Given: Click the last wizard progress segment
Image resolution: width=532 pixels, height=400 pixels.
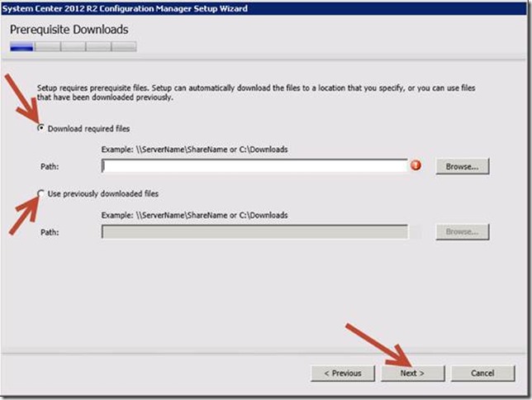Looking at the screenshot, I should (124, 47).
